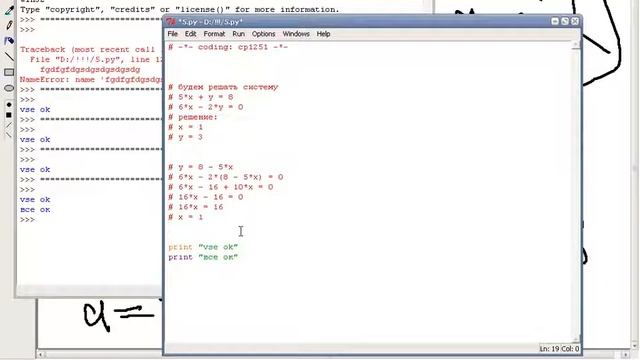
Task: Open the Run menu
Action: [x=238, y=34]
